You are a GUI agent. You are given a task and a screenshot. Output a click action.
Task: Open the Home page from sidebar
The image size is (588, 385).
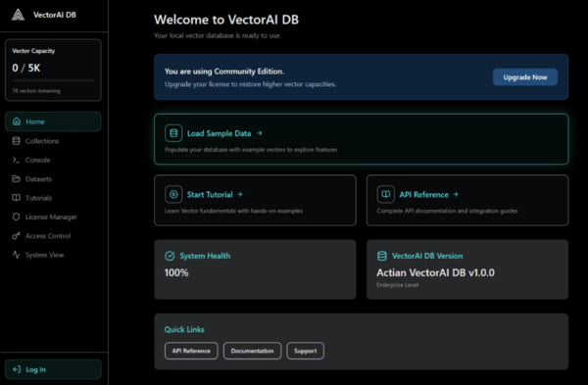pos(53,121)
